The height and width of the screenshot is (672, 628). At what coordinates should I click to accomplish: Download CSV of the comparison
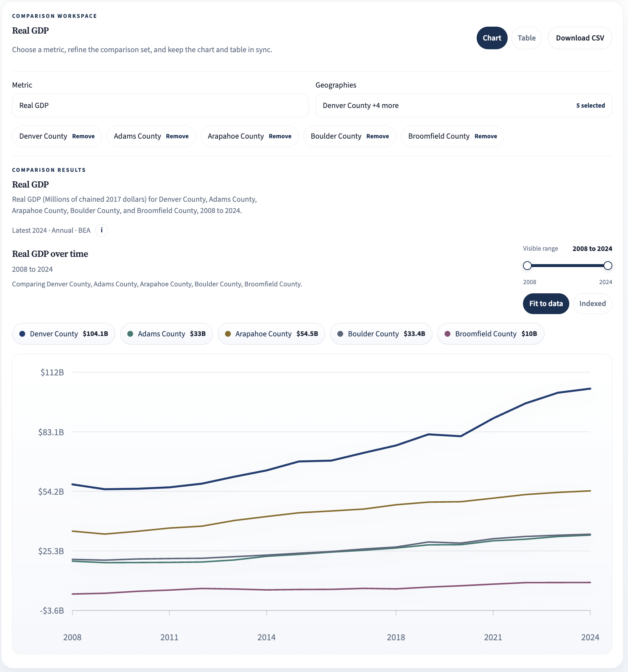(579, 38)
